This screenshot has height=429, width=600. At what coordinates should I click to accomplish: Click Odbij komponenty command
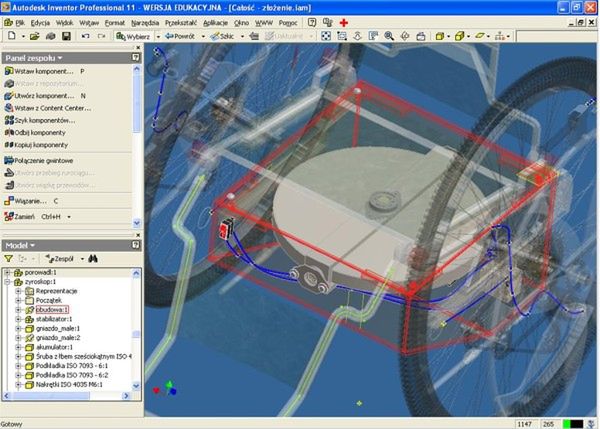pos(35,133)
